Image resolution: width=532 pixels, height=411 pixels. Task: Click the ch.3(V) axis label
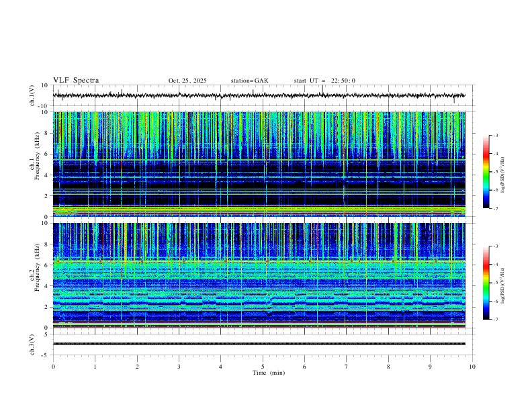[32, 345]
